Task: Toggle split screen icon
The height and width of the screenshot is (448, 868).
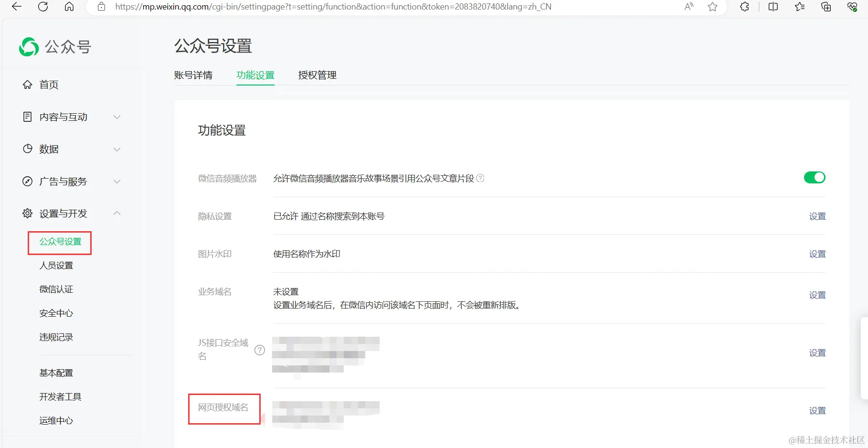Action: pos(773,7)
